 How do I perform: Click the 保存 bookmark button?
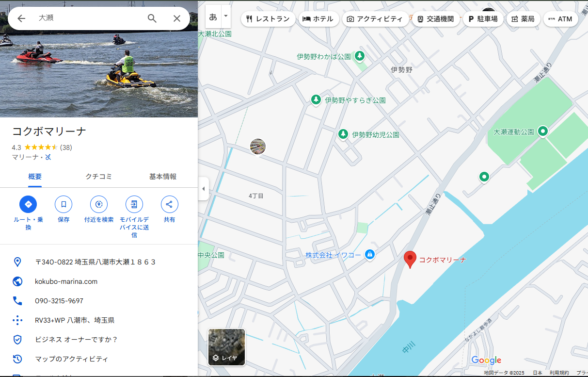coord(64,204)
